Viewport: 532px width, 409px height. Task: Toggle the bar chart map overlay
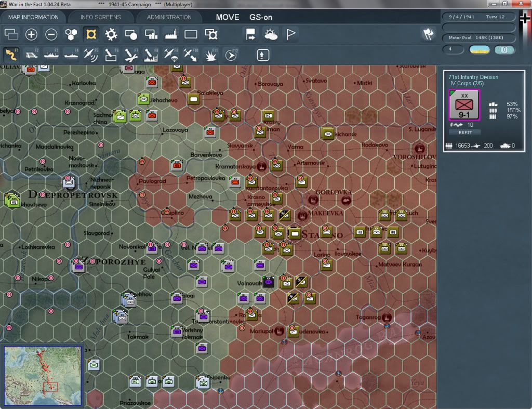[151, 34]
